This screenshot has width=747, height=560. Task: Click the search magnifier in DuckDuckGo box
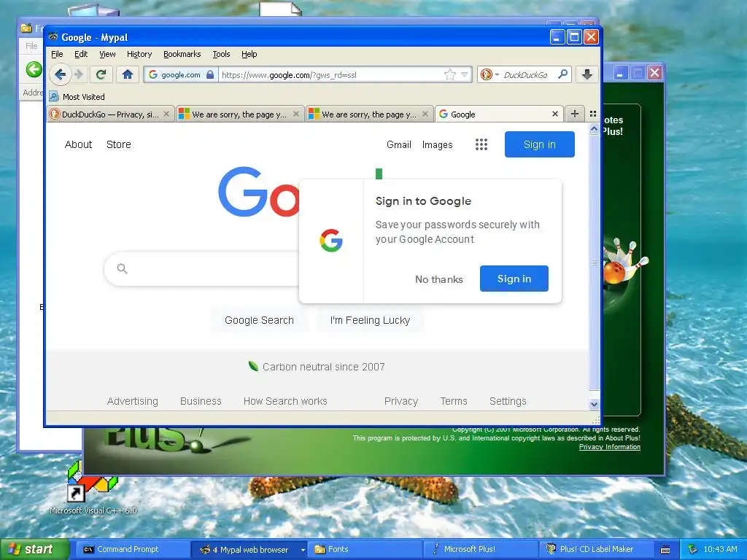pos(562,74)
